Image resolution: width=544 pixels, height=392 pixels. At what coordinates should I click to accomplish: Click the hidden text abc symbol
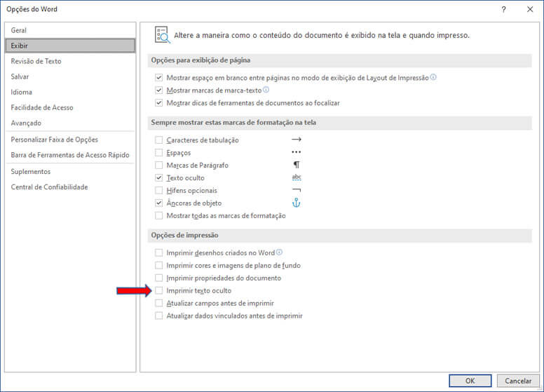click(297, 177)
